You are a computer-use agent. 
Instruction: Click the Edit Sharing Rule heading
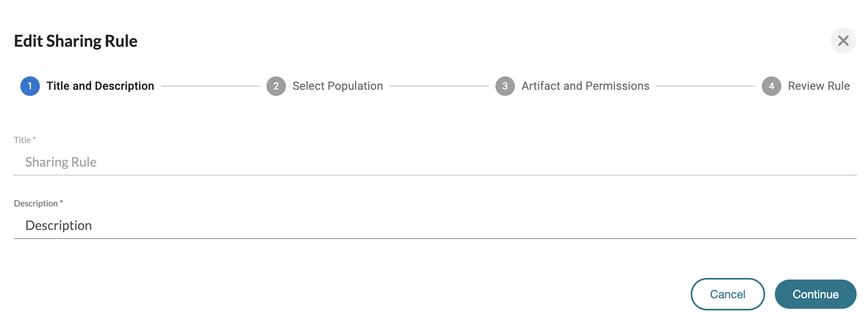point(76,41)
